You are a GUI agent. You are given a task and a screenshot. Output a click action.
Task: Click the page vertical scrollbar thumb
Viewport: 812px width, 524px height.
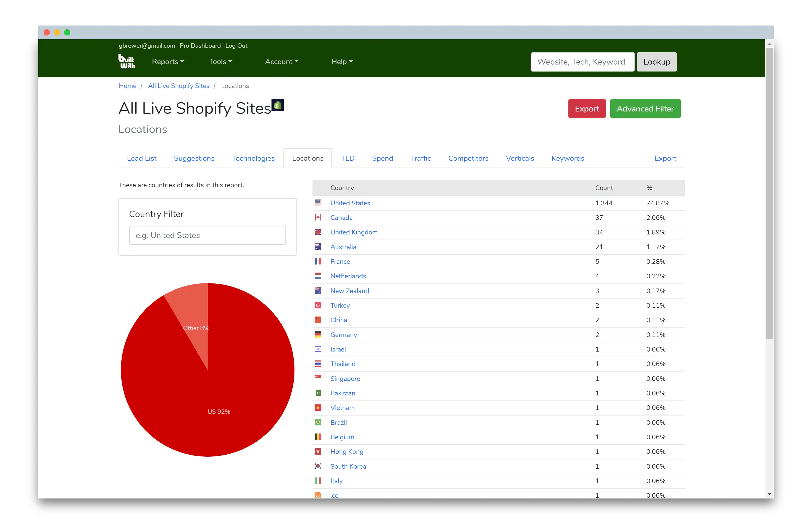pos(769,193)
